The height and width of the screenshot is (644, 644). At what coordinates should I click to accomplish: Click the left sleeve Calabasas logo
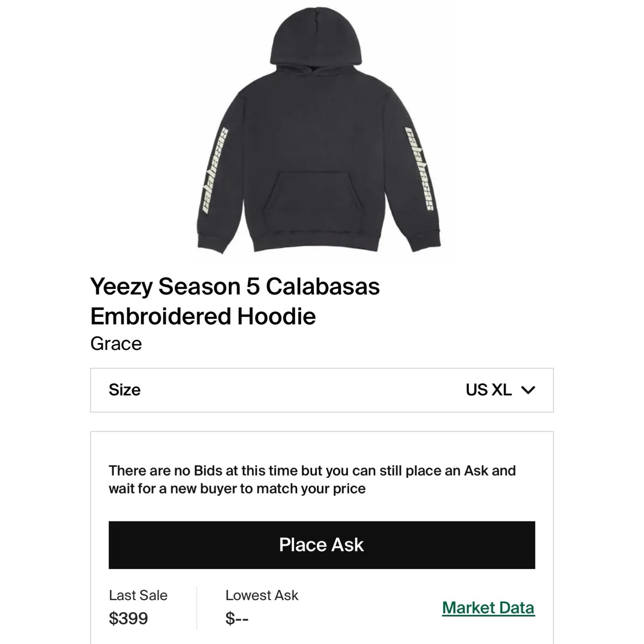click(215, 171)
